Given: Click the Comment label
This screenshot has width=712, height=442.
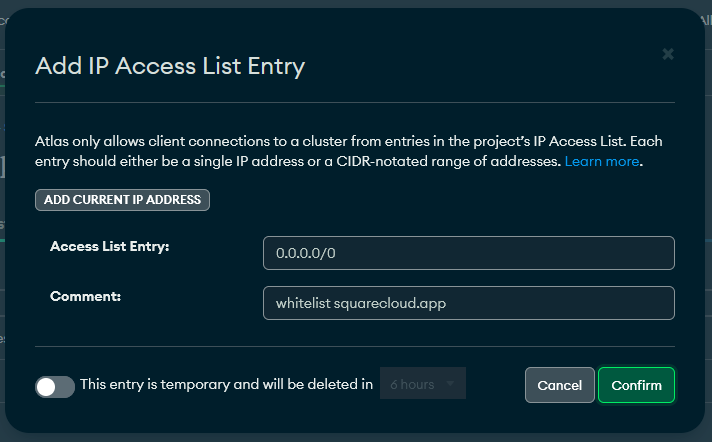Looking at the screenshot, I should 85,296.
